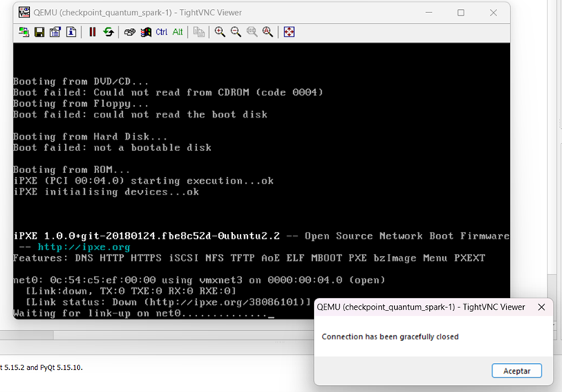Zoom out of the remote display
The image size is (562, 392).
click(x=236, y=32)
